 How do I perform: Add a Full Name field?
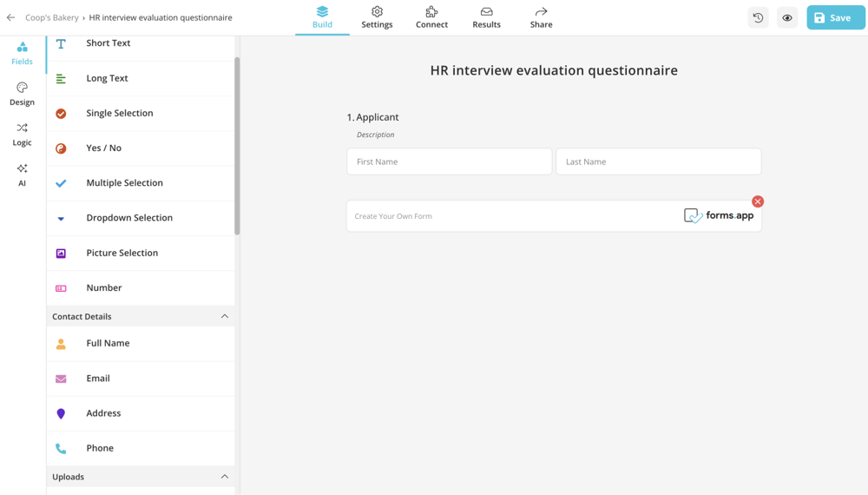141,344
